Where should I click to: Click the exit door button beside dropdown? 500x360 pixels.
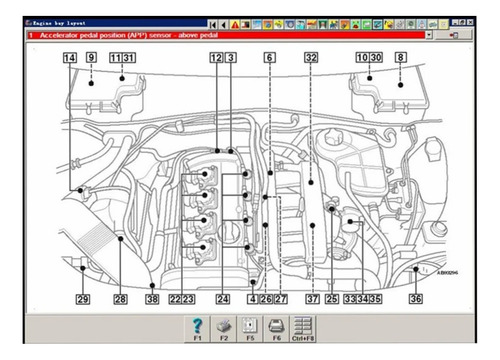coord(454,35)
